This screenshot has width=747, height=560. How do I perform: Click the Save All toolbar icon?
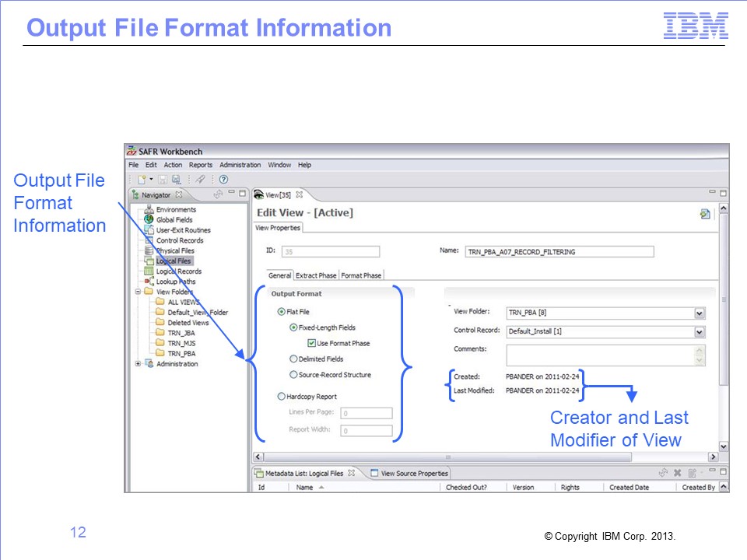click(177, 180)
